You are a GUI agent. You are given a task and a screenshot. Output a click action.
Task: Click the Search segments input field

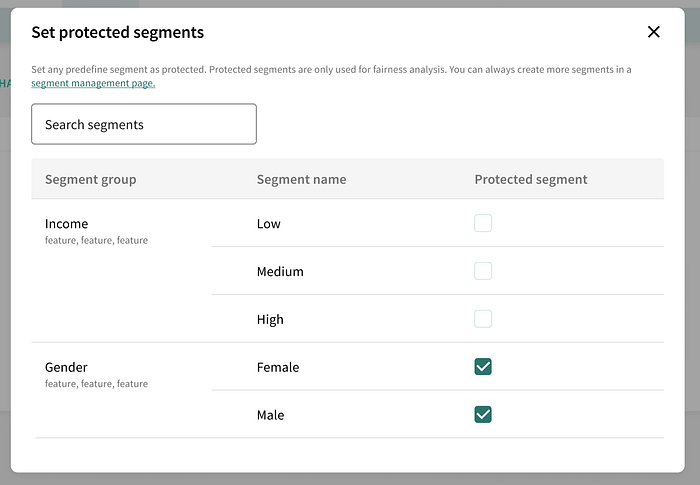click(144, 124)
